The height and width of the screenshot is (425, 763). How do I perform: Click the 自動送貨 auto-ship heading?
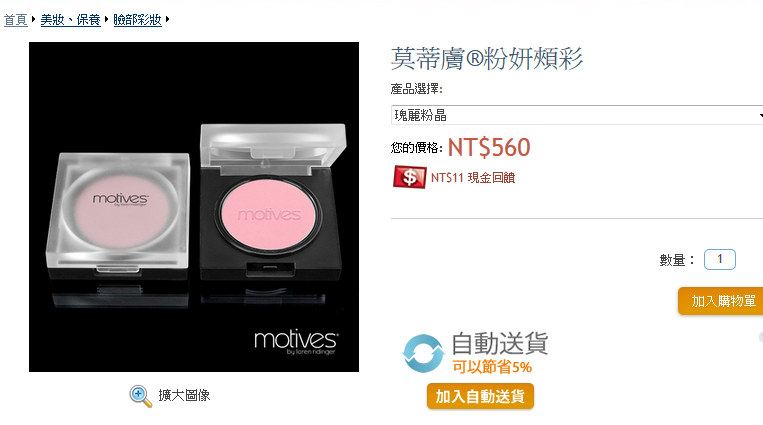click(x=500, y=343)
